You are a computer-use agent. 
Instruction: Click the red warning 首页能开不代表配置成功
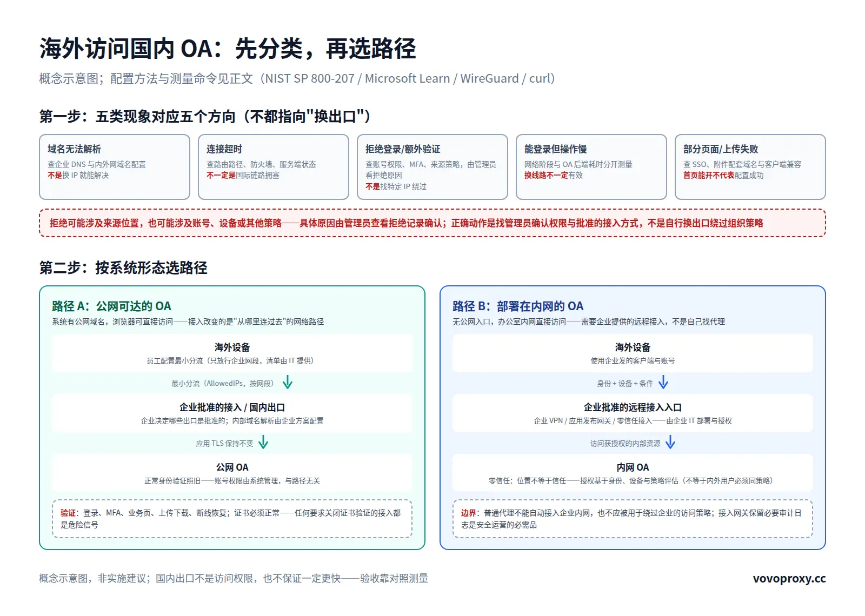[x=723, y=175]
